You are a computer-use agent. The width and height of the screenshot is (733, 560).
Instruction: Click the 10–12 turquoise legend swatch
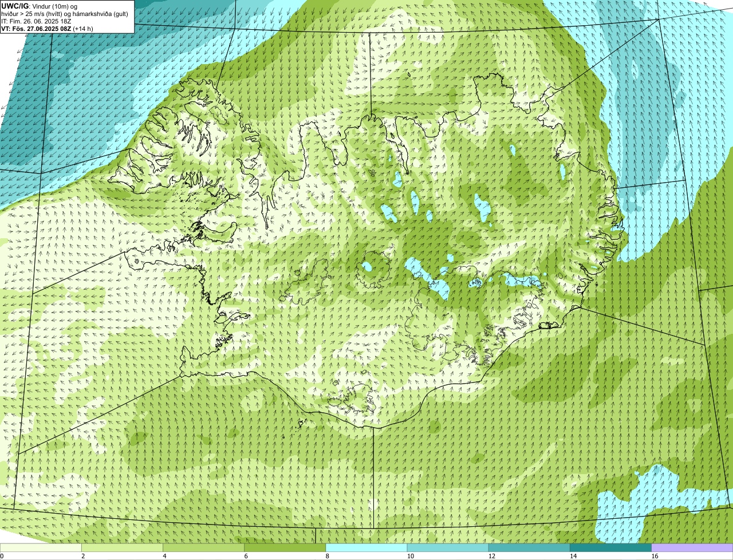pyautogui.click(x=448, y=547)
